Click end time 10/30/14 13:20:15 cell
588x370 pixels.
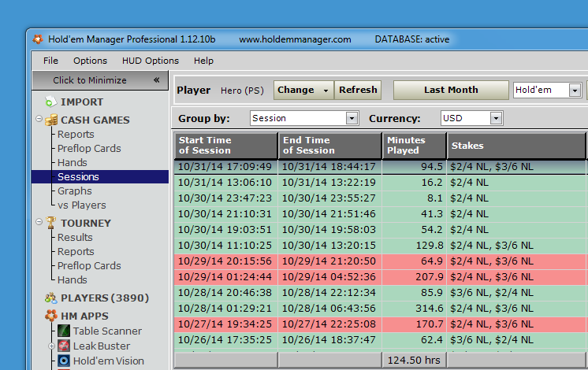(x=330, y=246)
